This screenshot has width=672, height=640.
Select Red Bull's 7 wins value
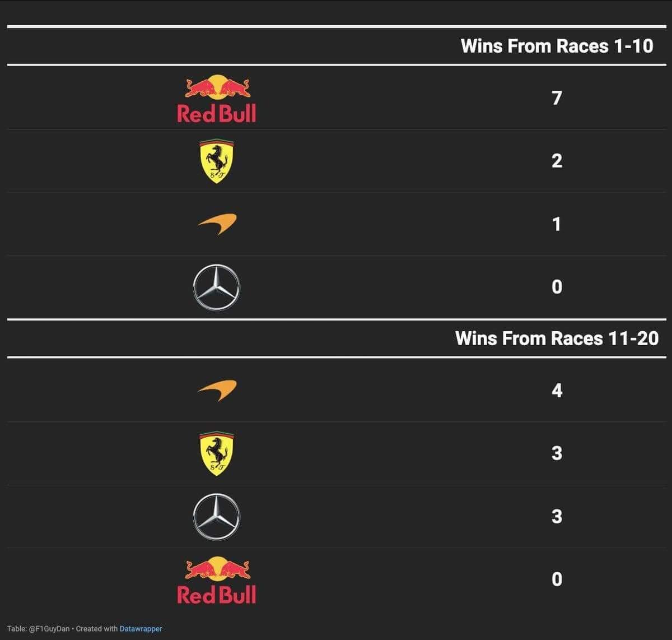click(x=557, y=98)
